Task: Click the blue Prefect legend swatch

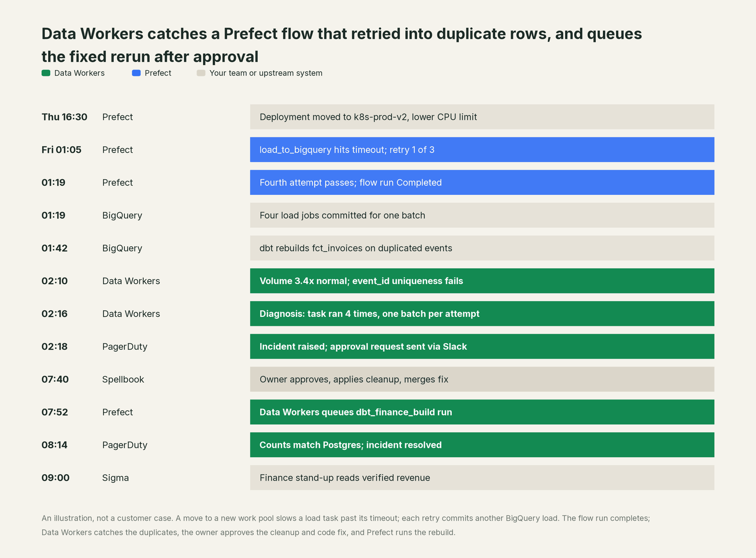Action: tap(136, 73)
